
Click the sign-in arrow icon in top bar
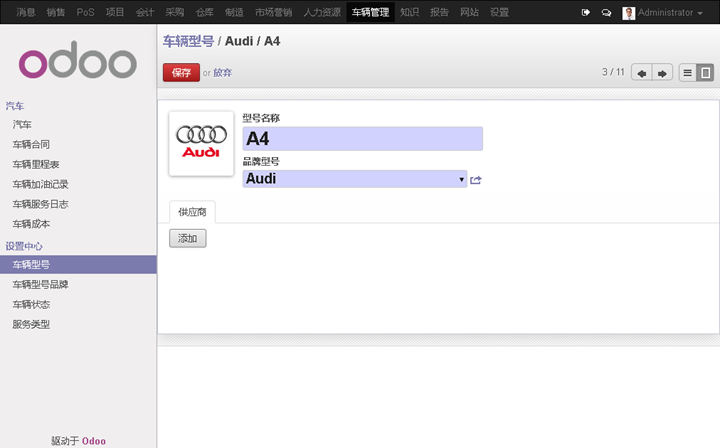585,12
